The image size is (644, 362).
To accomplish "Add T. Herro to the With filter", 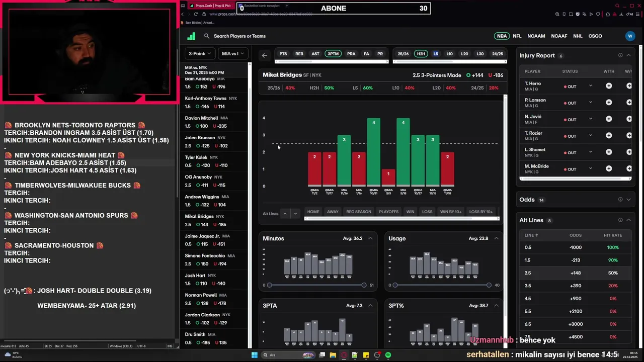I will pos(609,86).
